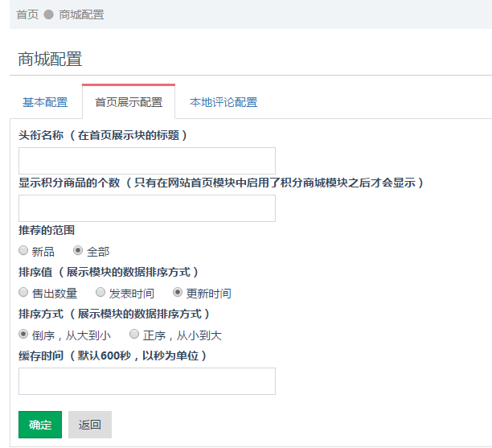Click the 商城配置 page heading

50,59
